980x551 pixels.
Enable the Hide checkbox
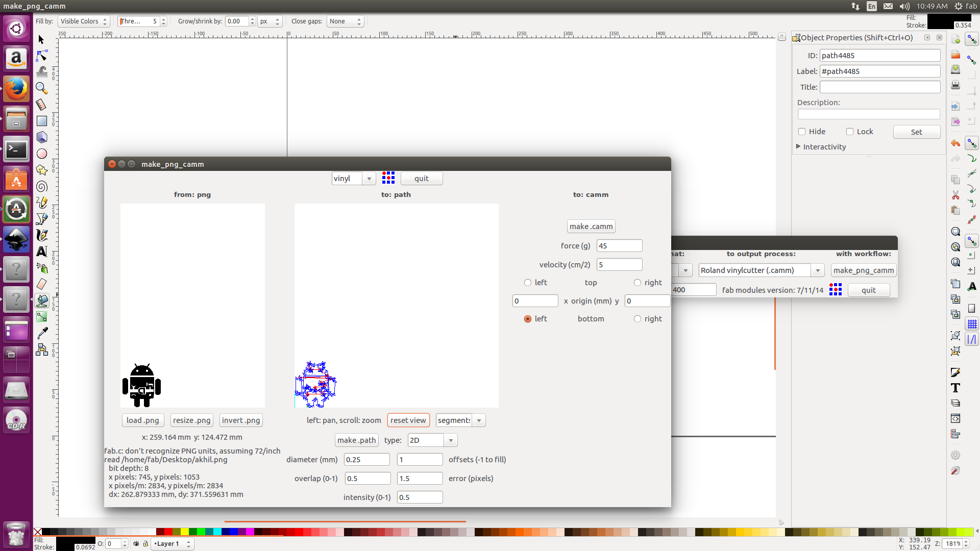(802, 132)
